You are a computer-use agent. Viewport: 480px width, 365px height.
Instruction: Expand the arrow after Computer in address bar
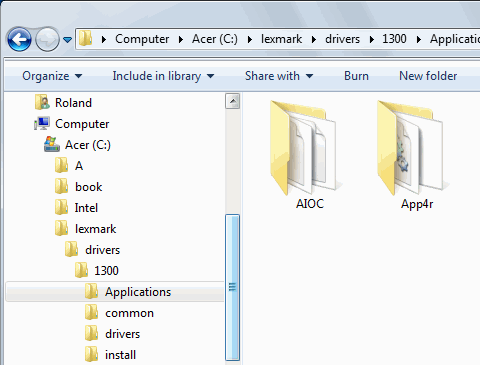[181, 39]
